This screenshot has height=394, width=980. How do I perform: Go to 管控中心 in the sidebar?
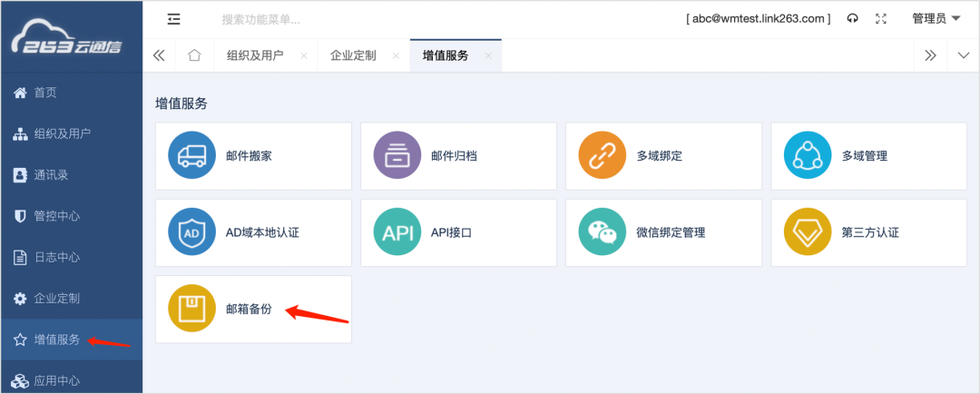56,216
